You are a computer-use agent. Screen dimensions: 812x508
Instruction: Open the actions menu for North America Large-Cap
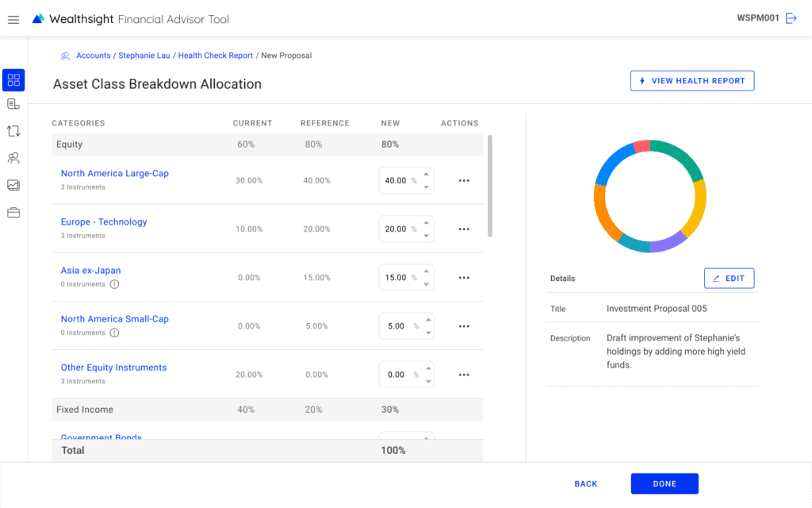464,180
